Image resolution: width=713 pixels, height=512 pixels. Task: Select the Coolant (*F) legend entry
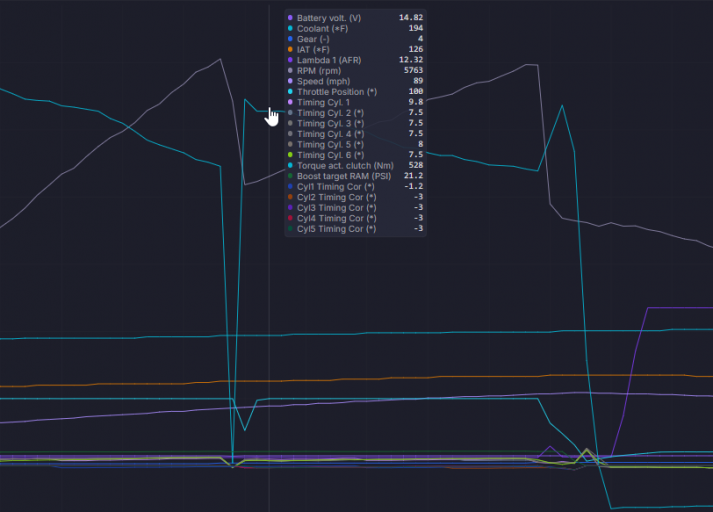tap(355, 28)
